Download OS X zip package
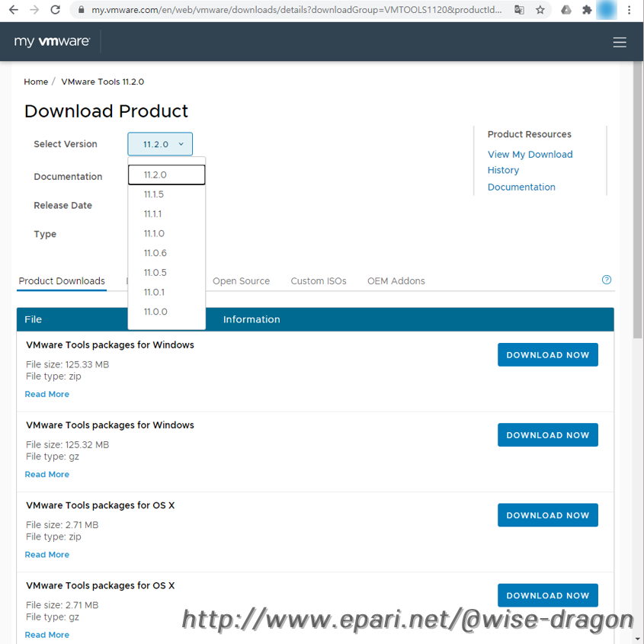The height and width of the screenshot is (644, 644). pos(547,515)
